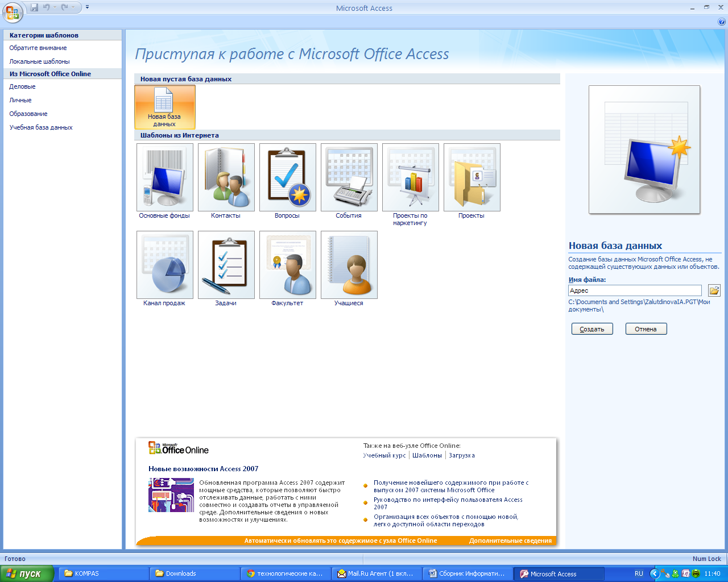The image size is (728, 582).
Task: Click Redo icon in quick access toolbar
Action: point(65,7)
